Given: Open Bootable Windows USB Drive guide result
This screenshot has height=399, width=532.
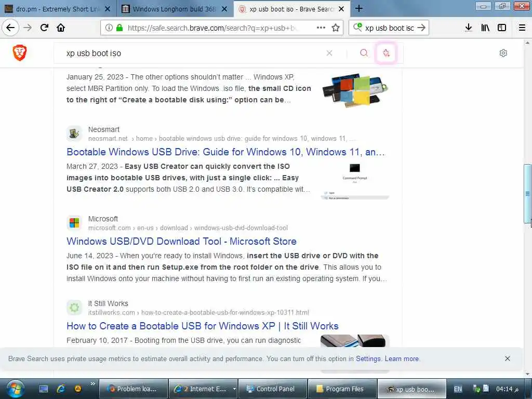Looking at the screenshot, I should (x=225, y=152).
